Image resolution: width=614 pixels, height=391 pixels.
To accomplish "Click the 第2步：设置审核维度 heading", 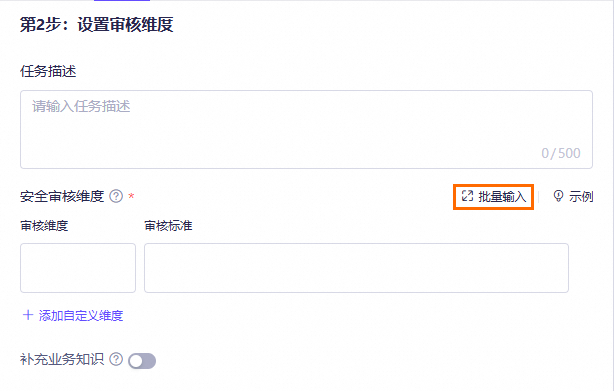I will pyautogui.click(x=97, y=25).
